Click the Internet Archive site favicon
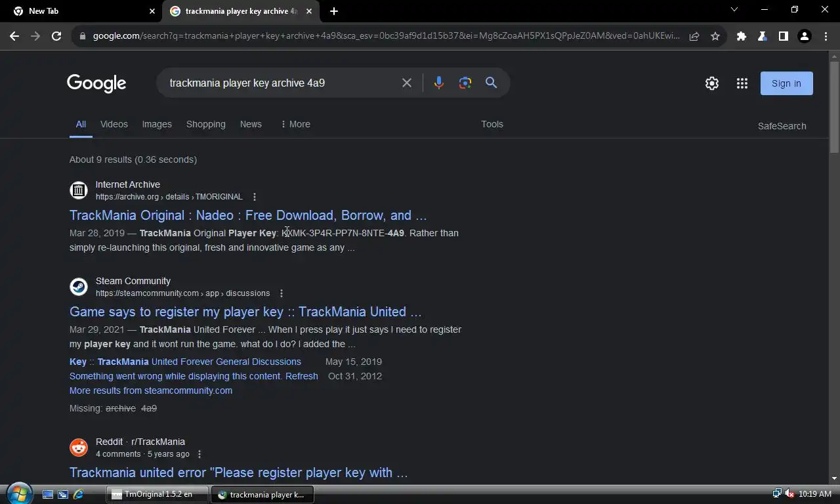Screen dimensions: 840x504 point(79,190)
